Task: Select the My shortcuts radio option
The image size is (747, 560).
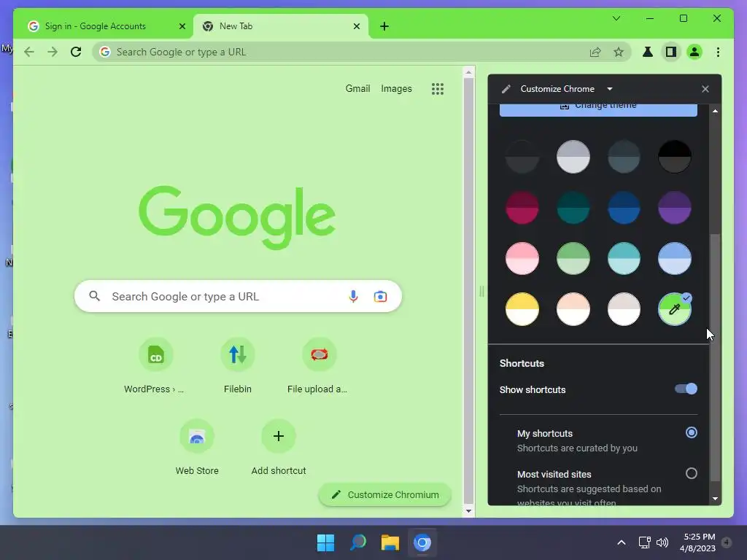Action: point(692,432)
